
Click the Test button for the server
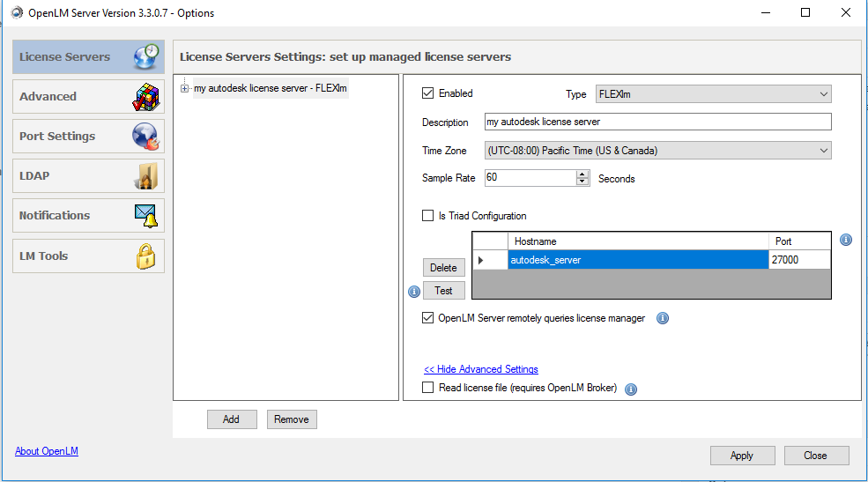[443, 291]
